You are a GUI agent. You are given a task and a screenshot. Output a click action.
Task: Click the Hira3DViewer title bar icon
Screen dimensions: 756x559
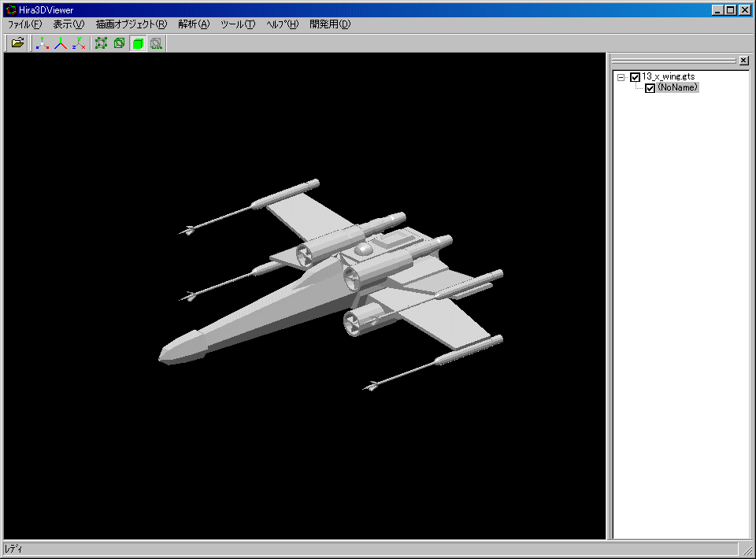click(x=10, y=9)
